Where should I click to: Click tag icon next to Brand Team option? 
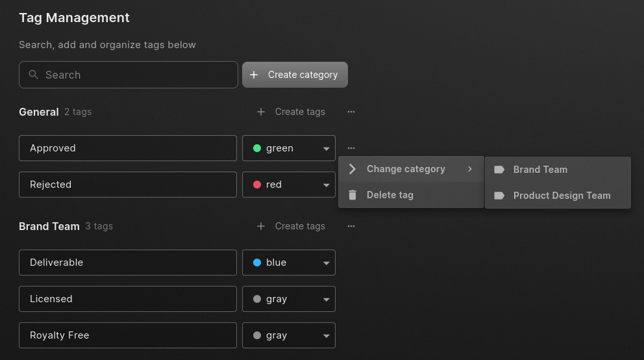(x=499, y=170)
